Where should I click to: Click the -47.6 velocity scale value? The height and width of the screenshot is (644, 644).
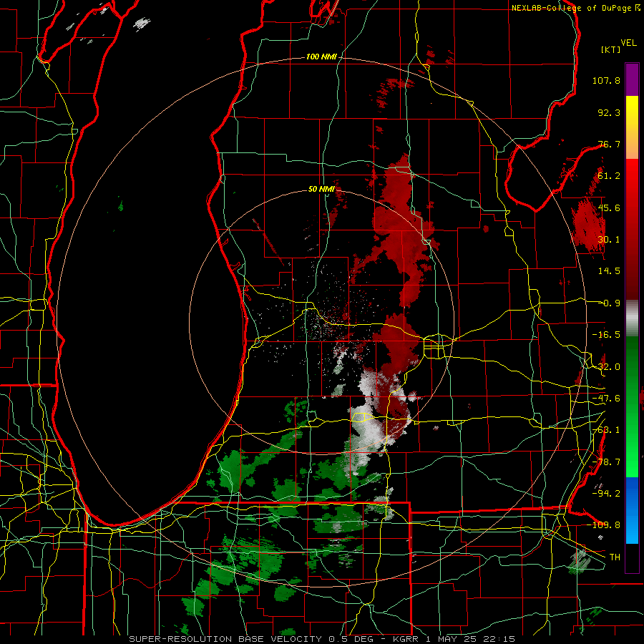point(606,399)
